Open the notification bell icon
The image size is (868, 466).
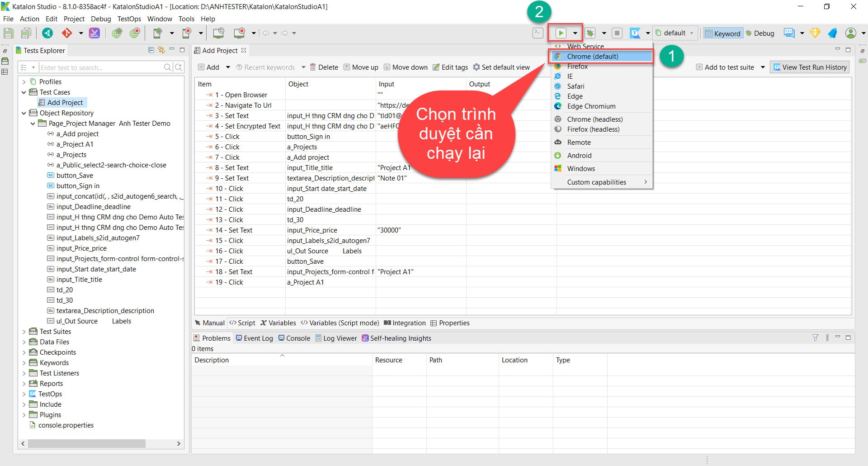click(x=833, y=33)
